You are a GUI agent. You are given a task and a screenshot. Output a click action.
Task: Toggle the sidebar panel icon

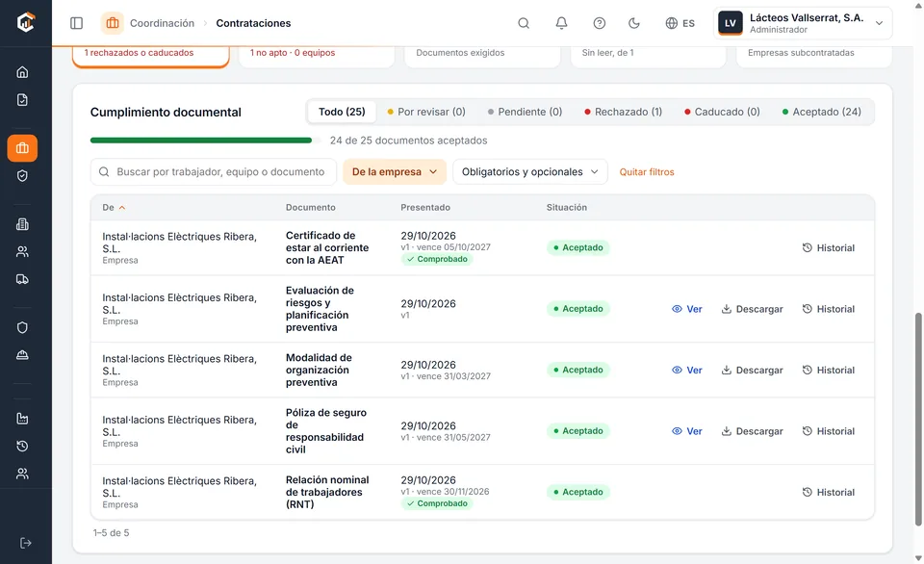[77, 23]
